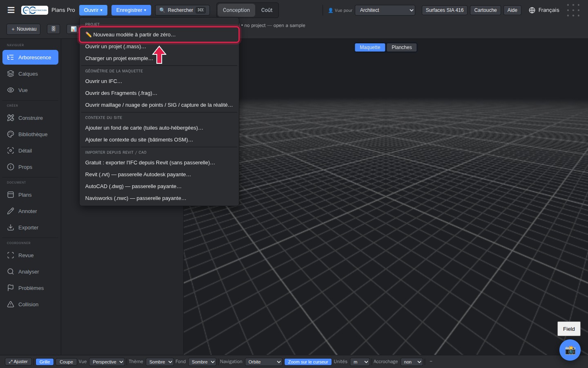Open the Accrochage non dropdown
This screenshot has height=368, width=588.
pos(412,362)
